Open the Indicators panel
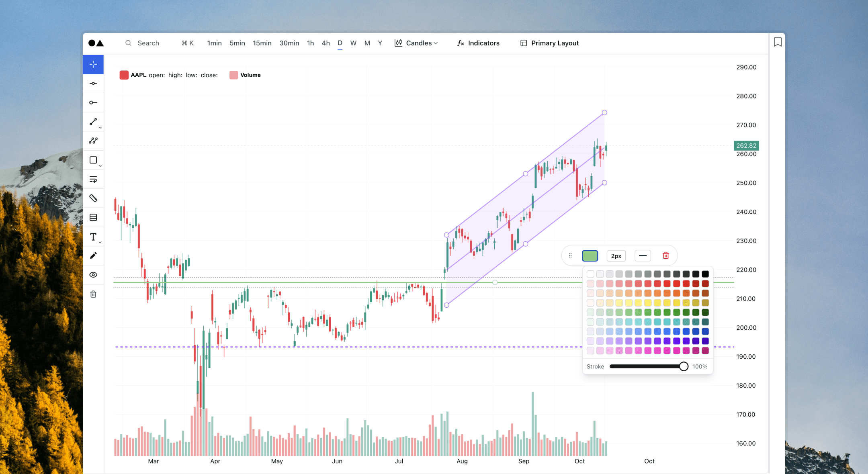Screen dimensions: 868x474 (478, 43)
